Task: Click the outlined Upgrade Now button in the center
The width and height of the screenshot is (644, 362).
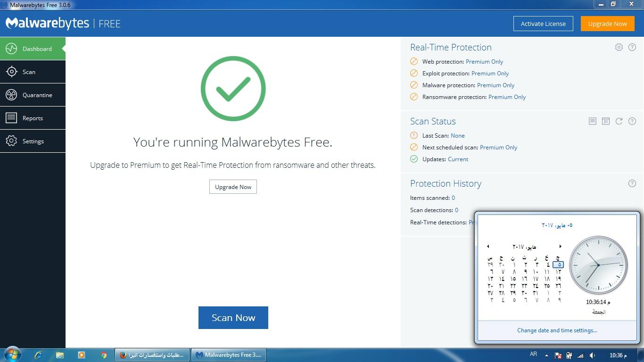Action: pos(233,187)
